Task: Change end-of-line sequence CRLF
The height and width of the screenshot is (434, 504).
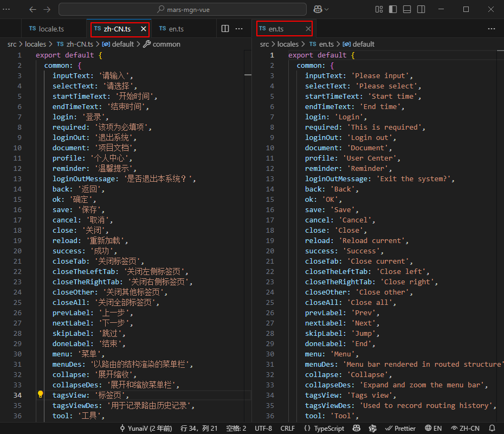Action: coord(287,428)
